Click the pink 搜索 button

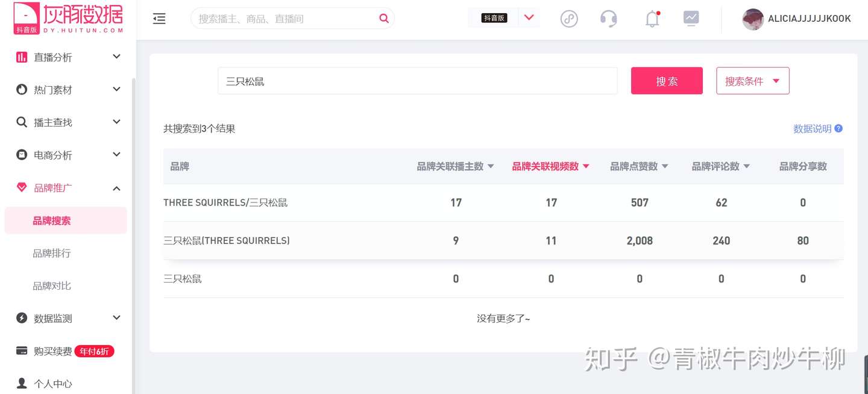667,81
